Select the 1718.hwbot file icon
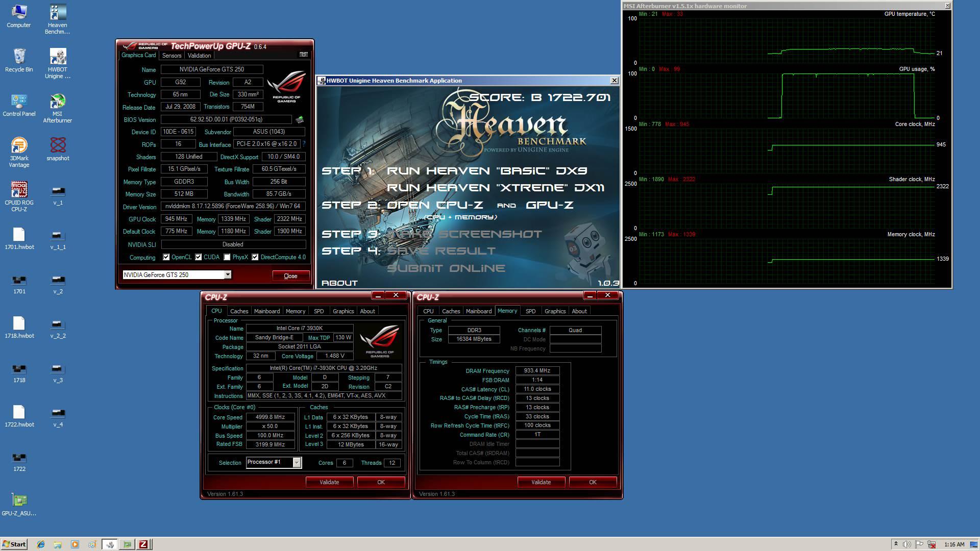The width and height of the screenshot is (980, 551). click(19, 327)
